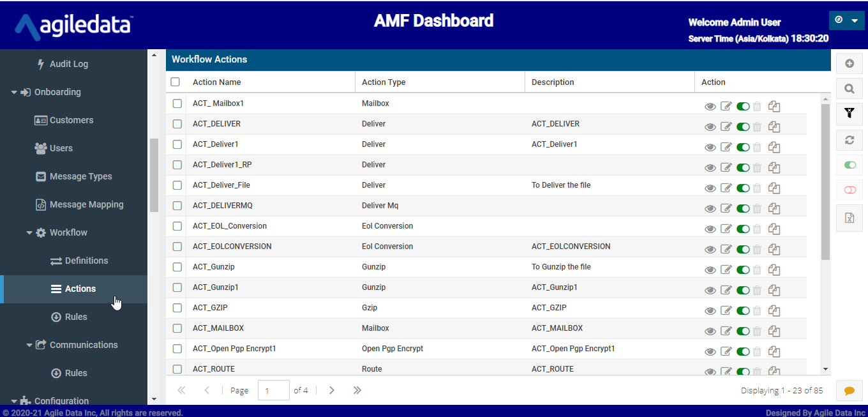The width and height of the screenshot is (868, 417).
Task: Copy the ACT_GZIP action
Action: click(774, 311)
